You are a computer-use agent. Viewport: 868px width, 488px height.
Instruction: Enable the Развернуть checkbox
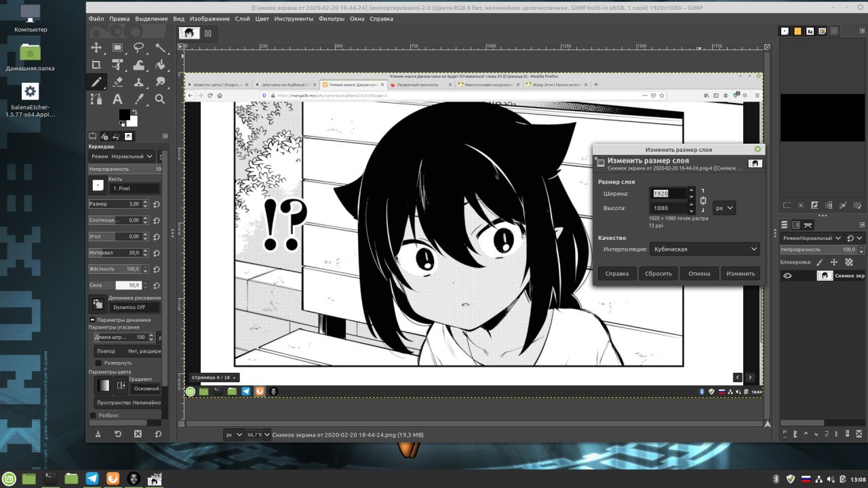click(x=98, y=363)
